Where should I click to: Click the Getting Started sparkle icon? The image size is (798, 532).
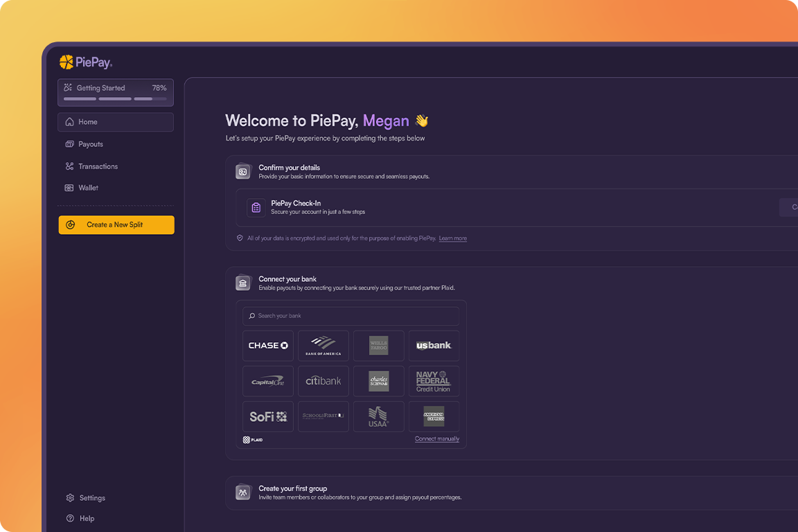[x=68, y=87]
